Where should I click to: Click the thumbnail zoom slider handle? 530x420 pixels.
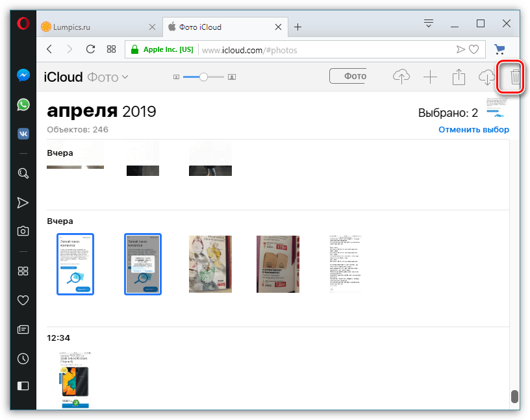203,77
